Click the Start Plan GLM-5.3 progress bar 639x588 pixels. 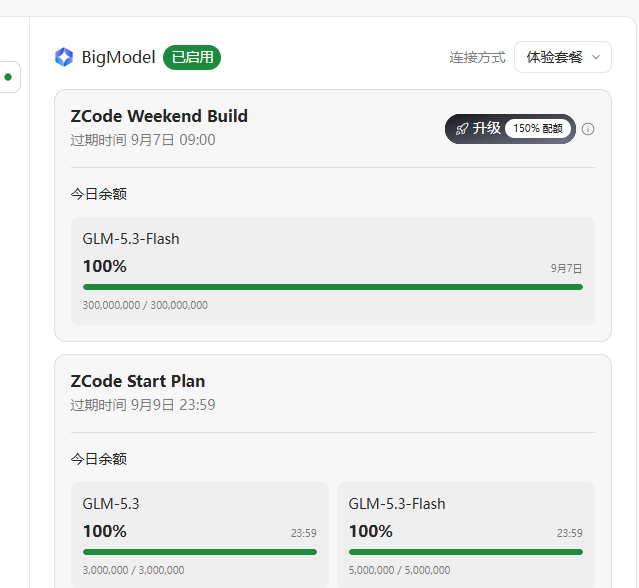(x=200, y=552)
